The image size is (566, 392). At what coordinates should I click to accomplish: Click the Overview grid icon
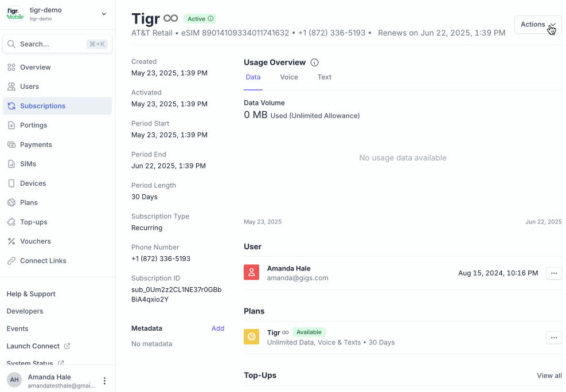tap(11, 68)
